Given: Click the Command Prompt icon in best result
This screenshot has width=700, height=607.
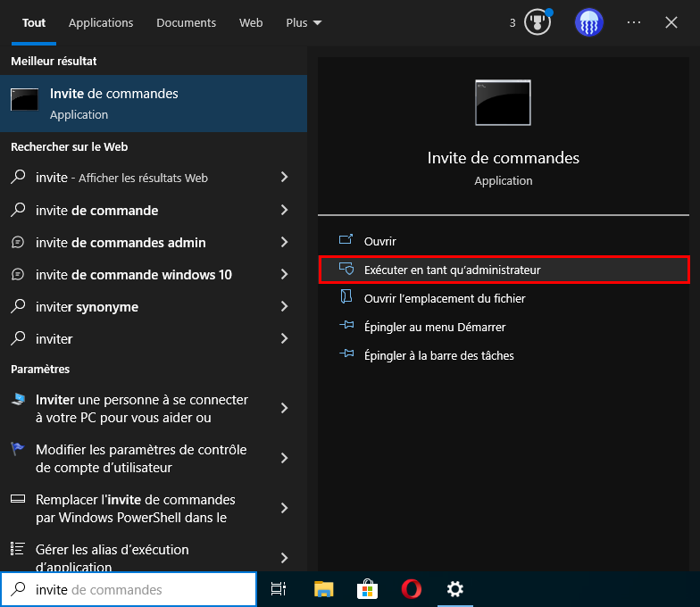Looking at the screenshot, I should (25, 99).
